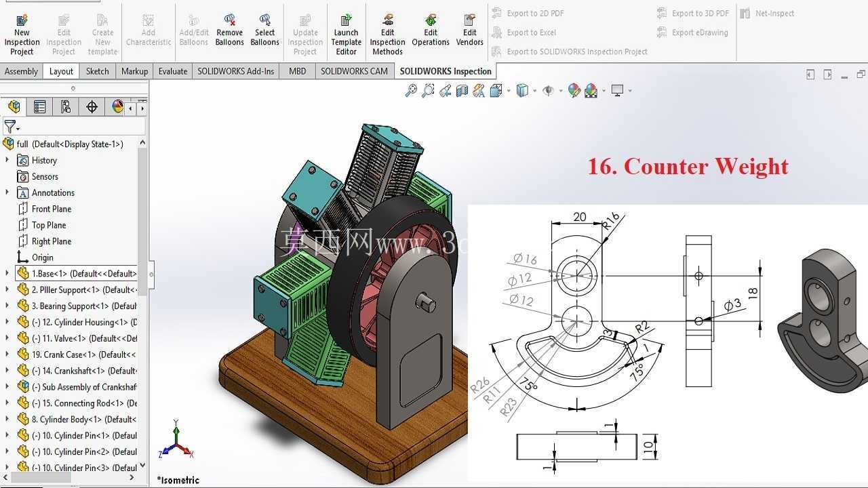Expand 3. Bearing Support<1> node
The height and width of the screenshot is (488, 868).
[x=7, y=306]
